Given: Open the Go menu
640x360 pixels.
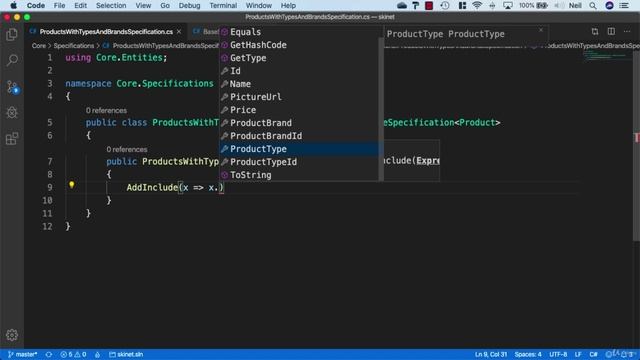Looking at the screenshot, I should point(165,5).
